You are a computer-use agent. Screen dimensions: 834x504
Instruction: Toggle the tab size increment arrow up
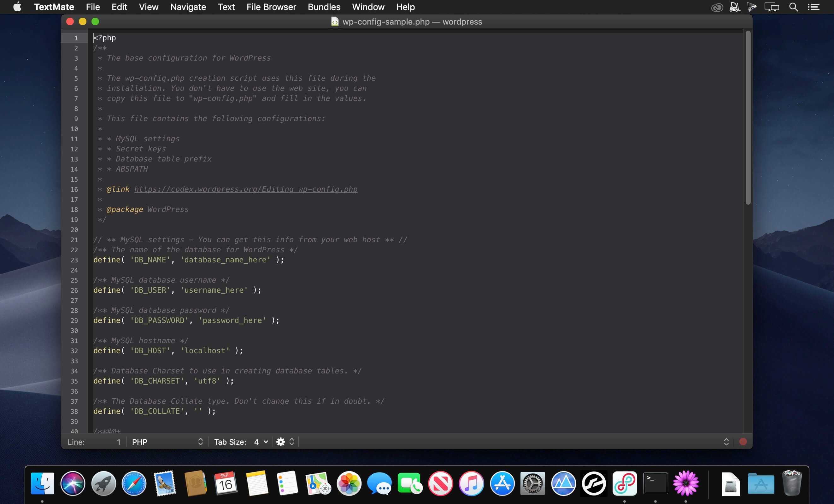click(291, 440)
